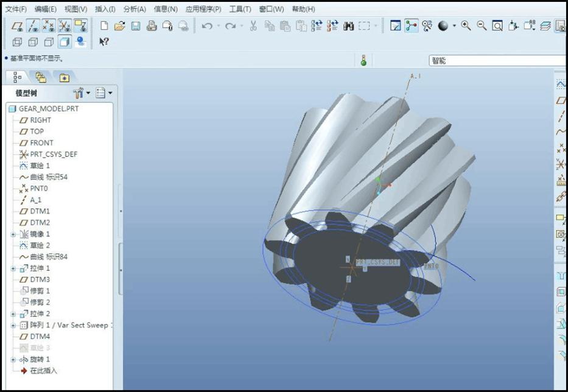Screen dimensions: 568x392
Task: Click the What's This help cursor icon
Action: (104, 42)
